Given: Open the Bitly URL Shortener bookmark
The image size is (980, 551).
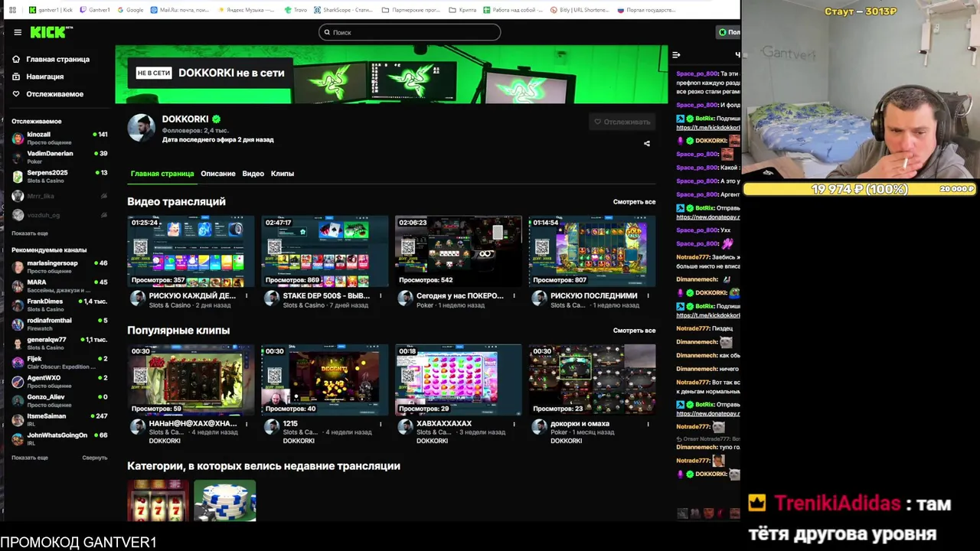Looking at the screenshot, I should pos(580,10).
